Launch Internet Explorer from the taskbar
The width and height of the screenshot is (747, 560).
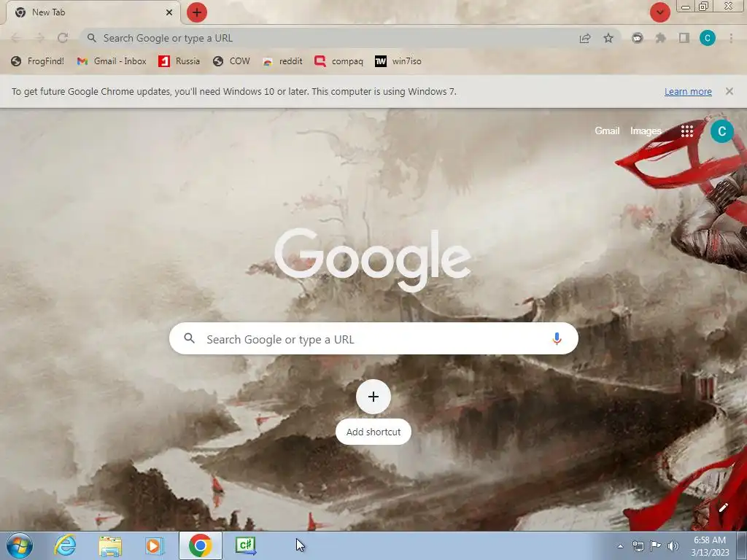point(65,545)
